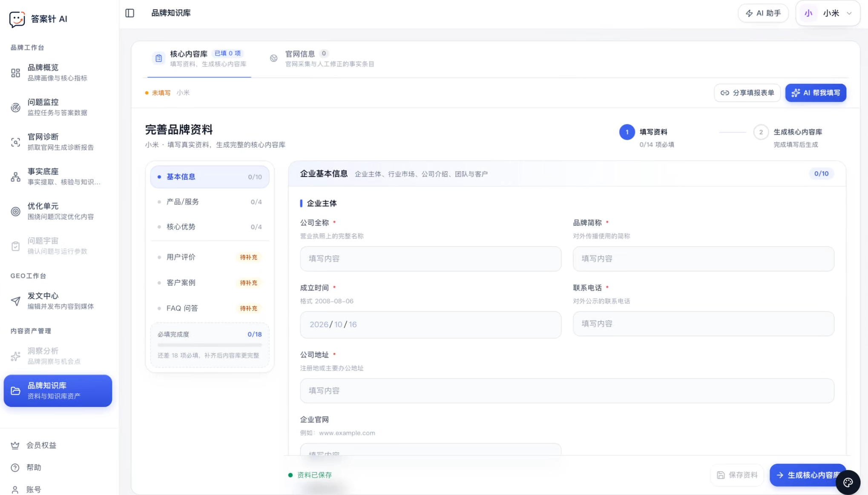Focus the 联系电话 input field
The image size is (868, 495).
(x=703, y=324)
